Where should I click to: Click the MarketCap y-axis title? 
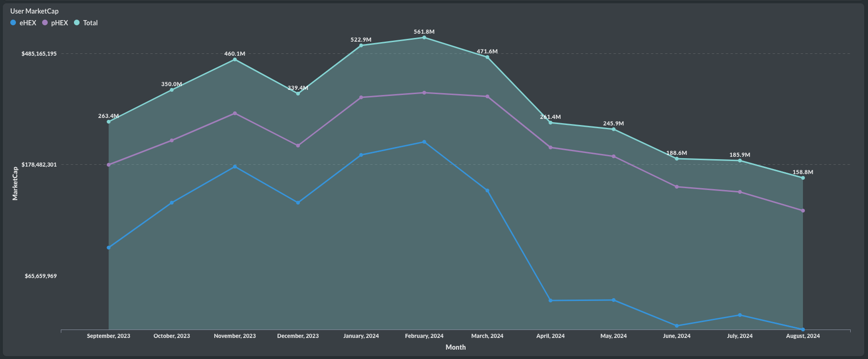(x=15, y=183)
